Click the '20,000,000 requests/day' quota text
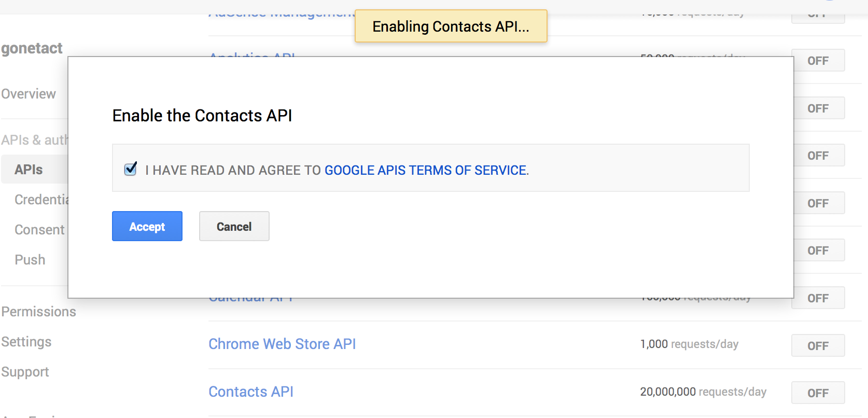This screenshot has width=868, height=418. 703,392
